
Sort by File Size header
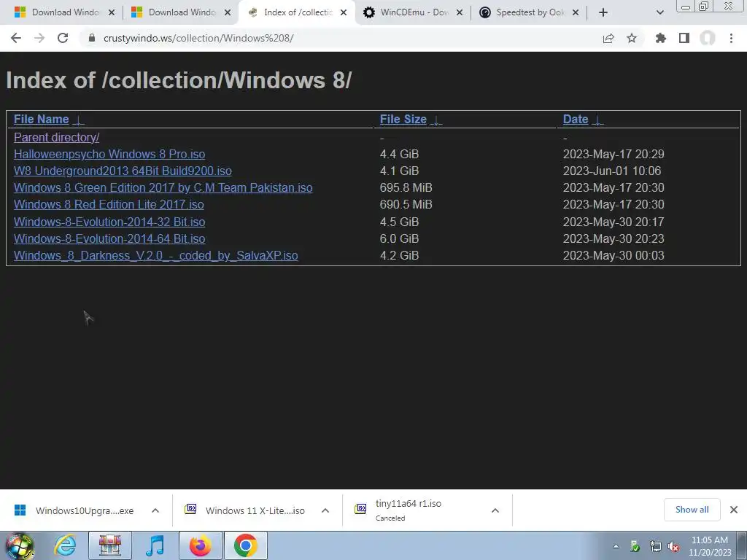click(403, 119)
